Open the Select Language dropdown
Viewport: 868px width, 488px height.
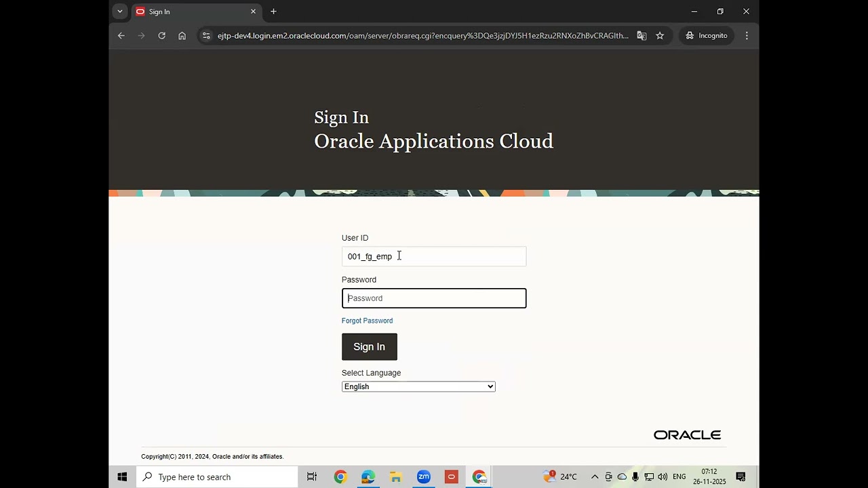point(418,386)
